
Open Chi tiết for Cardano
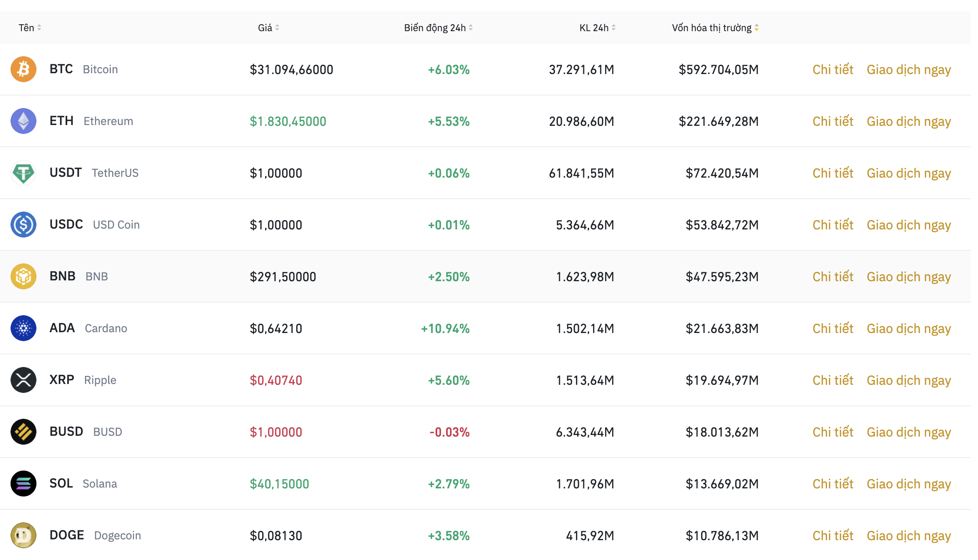pyautogui.click(x=833, y=329)
